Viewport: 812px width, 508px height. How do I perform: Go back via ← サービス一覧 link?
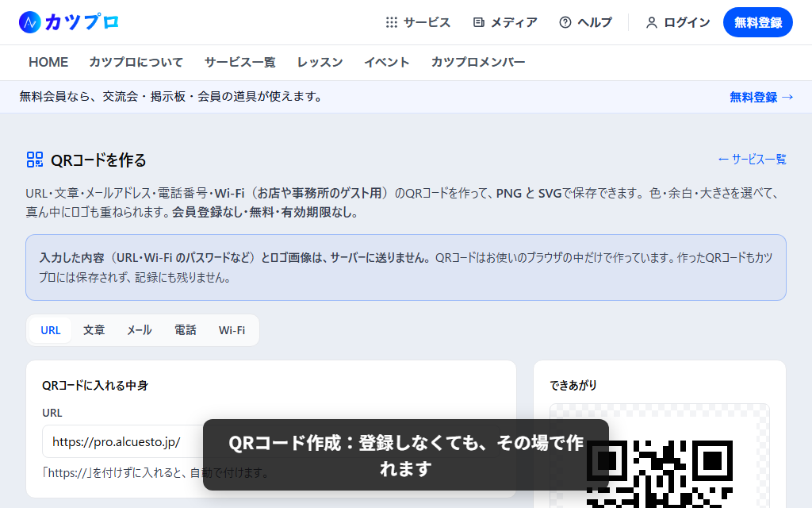752,160
